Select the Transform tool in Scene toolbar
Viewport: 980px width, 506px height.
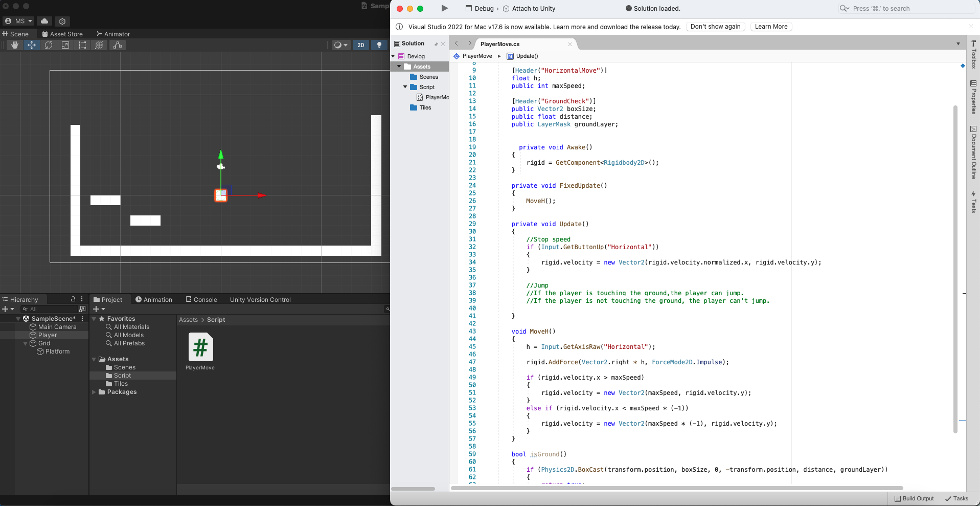(99, 45)
